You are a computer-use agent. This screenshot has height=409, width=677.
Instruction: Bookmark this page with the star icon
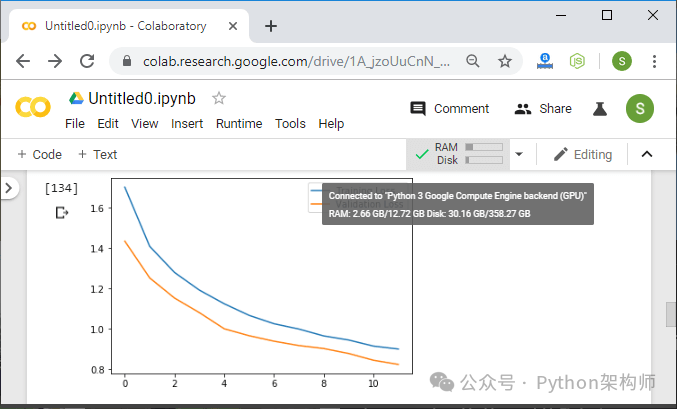point(505,61)
